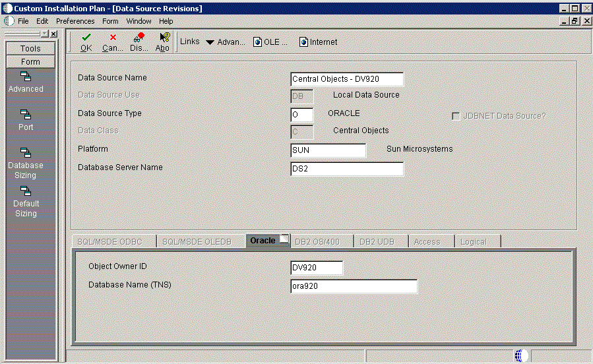Restore the inner Data Source Revisions window
The width and height of the screenshot is (593, 364).
pos(575,21)
